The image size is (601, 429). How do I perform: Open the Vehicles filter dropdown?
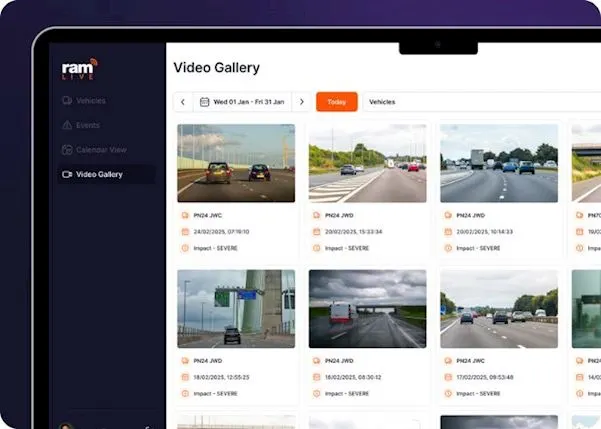coord(482,102)
